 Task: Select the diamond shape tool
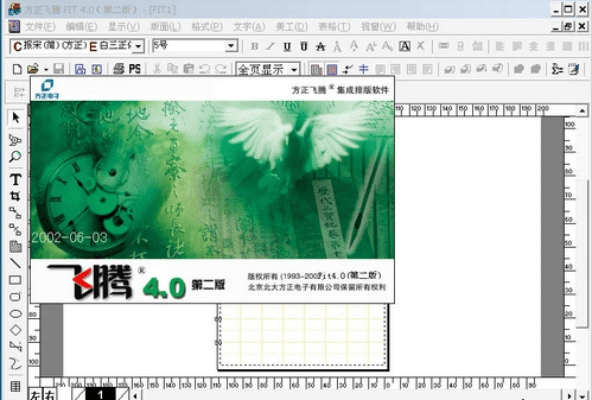point(15,330)
